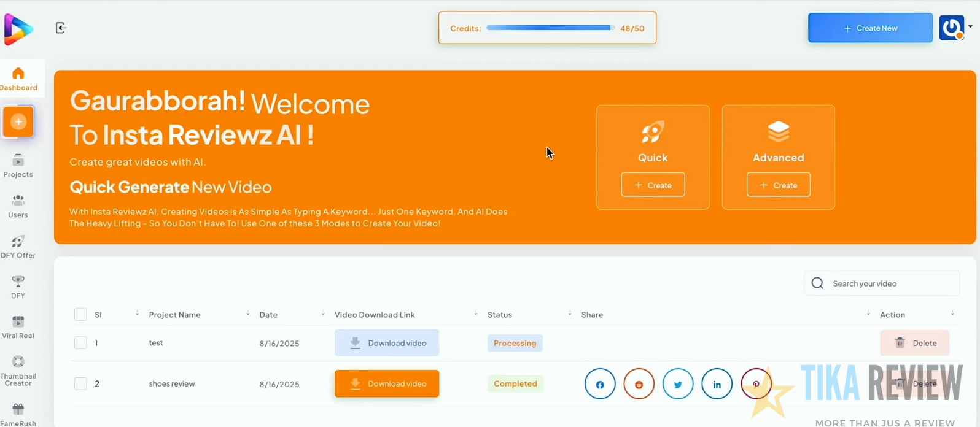Focus the Search your video field
The image size is (980, 427).
click(882, 283)
